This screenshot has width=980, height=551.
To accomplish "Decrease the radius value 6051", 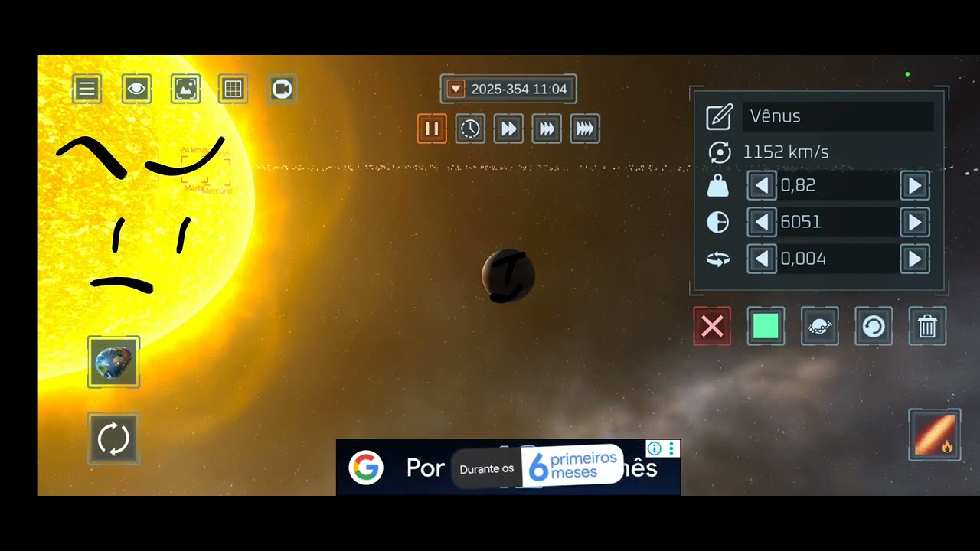I will point(761,222).
